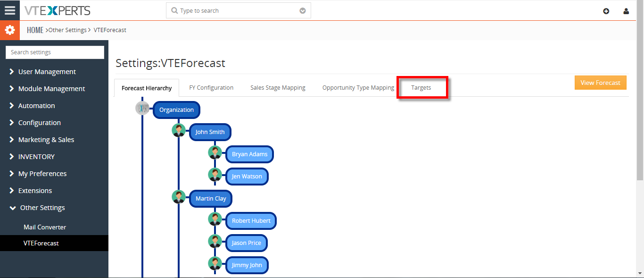Click Other Settings in the breadcrumb
Image resolution: width=644 pixels, height=278 pixels.
(x=67, y=30)
